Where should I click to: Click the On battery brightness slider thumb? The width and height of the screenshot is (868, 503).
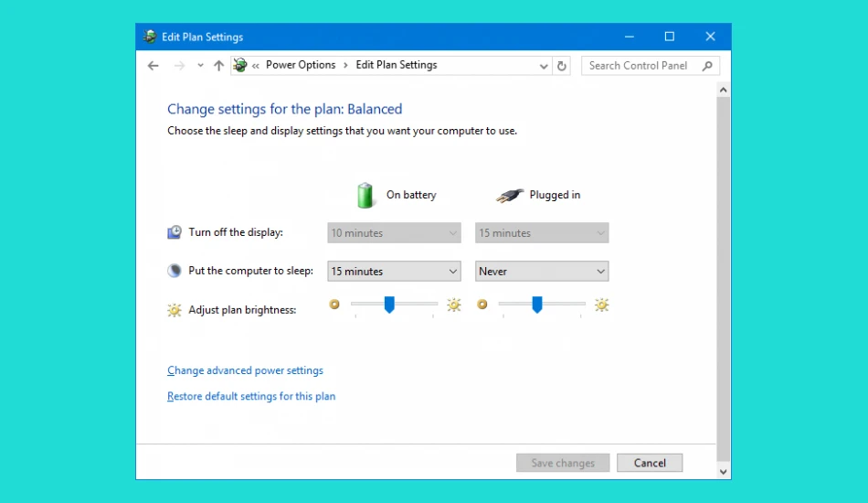click(x=389, y=305)
